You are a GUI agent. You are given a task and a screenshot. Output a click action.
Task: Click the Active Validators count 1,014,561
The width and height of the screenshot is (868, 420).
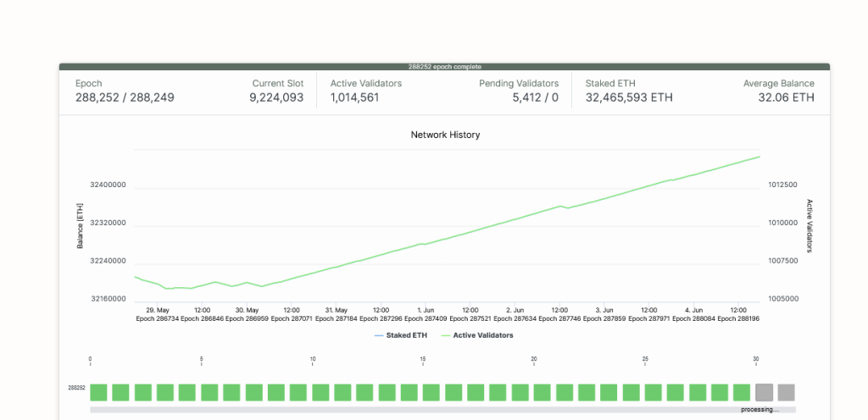point(354,97)
